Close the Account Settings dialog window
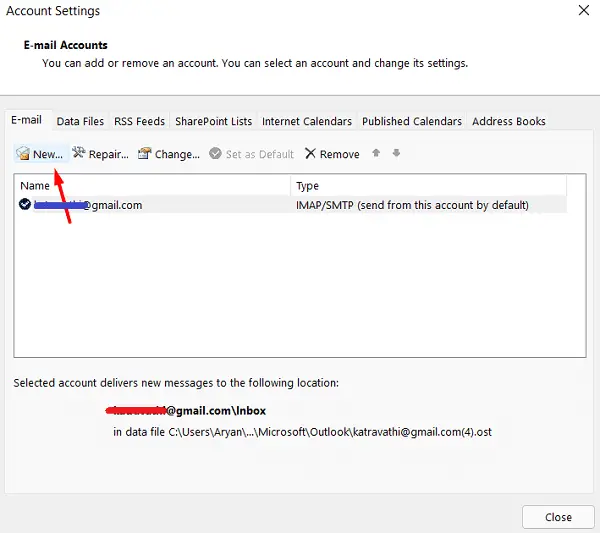Screen dimensions: 600x533 583,11
